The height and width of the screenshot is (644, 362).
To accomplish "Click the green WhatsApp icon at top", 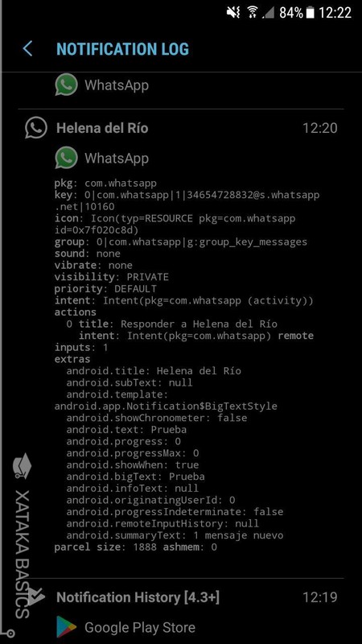I will (66, 85).
